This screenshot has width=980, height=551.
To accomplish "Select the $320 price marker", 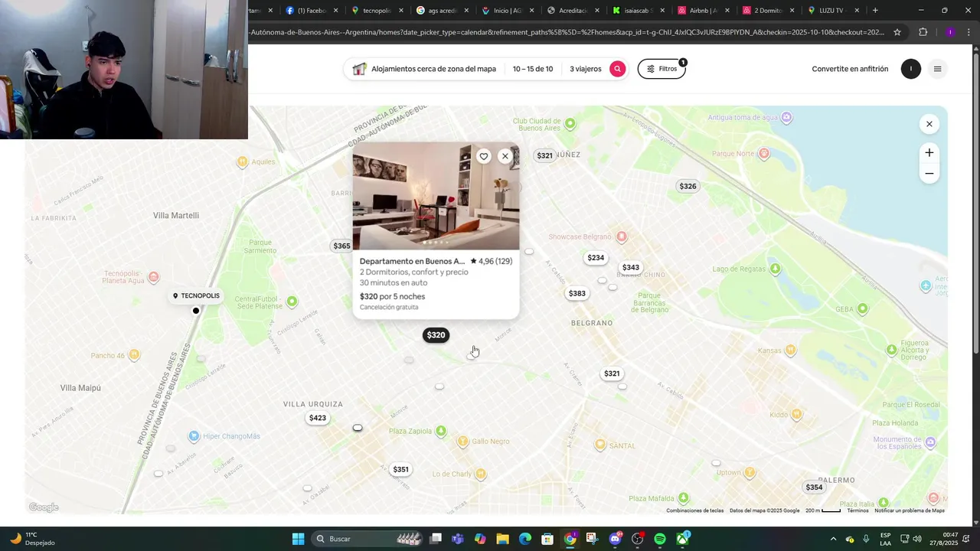I will click(x=436, y=335).
